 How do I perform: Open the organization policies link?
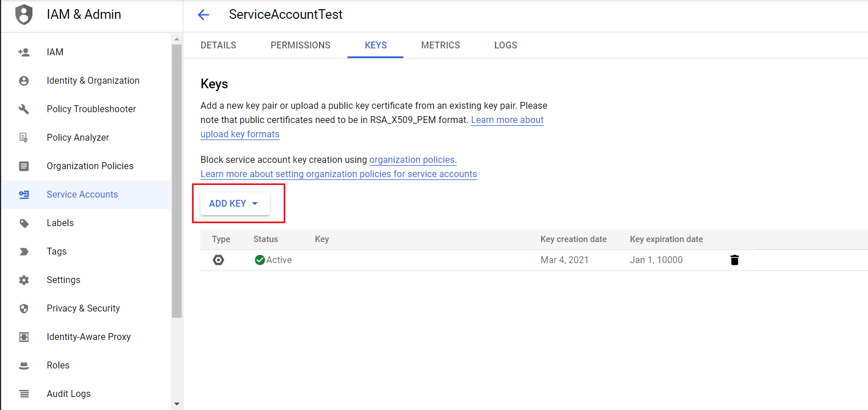coord(413,160)
